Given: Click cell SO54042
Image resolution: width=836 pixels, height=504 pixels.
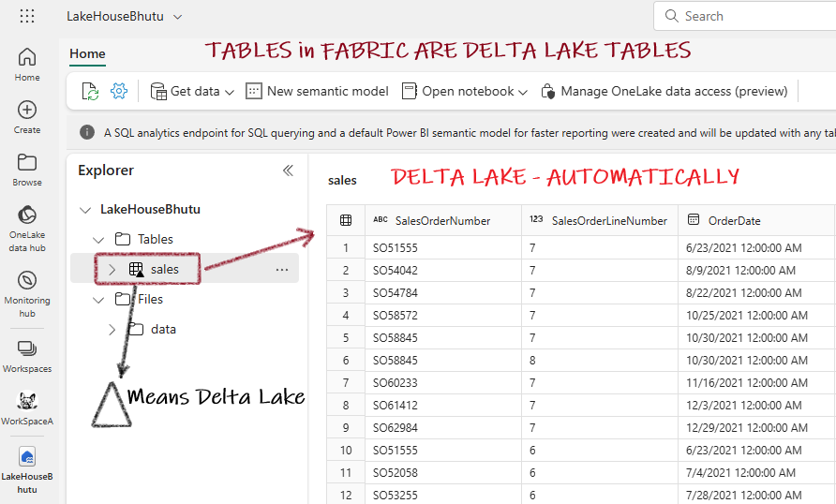Looking at the screenshot, I should 443,270.
